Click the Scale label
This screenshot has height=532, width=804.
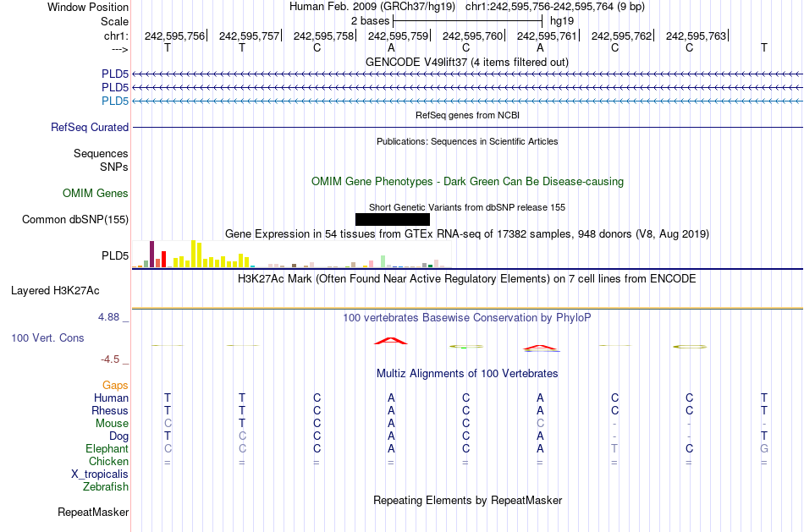pos(115,21)
